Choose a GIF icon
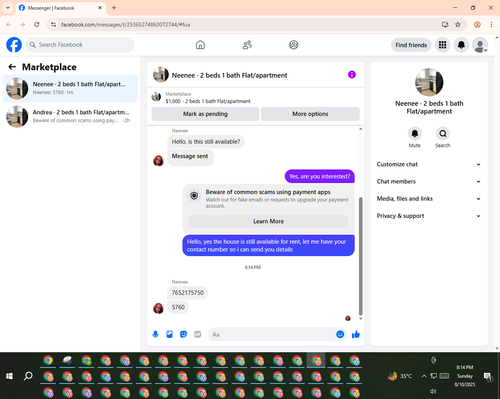The image size is (500, 399). (x=198, y=334)
